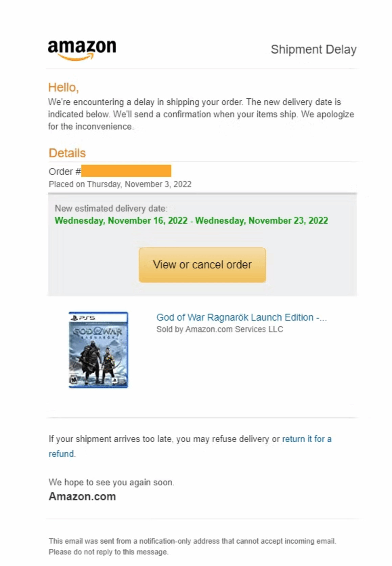Click the Shipment Delay header title
The image size is (392, 566).
pos(313,49)
